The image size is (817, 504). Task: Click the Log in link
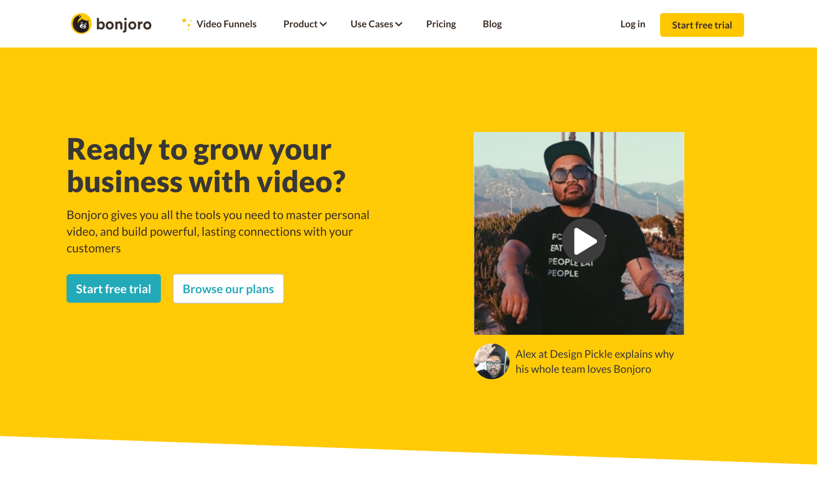pyautogui.click(x=632, y=24)
